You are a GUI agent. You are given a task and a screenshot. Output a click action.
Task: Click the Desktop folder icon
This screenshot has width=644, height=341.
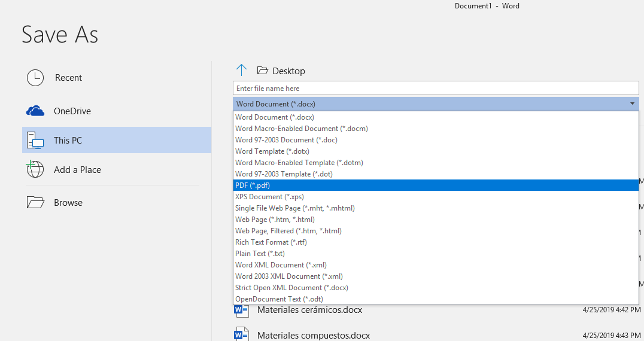[262, 71]
